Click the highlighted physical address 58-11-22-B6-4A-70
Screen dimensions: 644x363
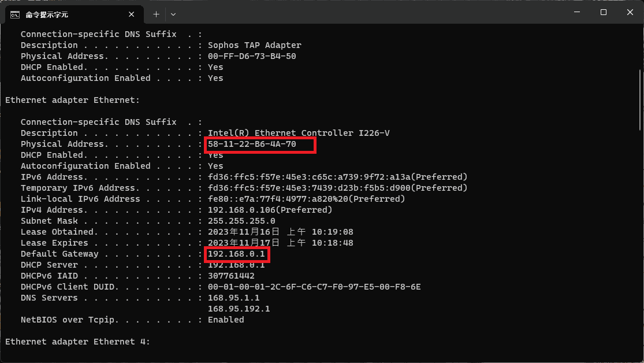(252, 144)
